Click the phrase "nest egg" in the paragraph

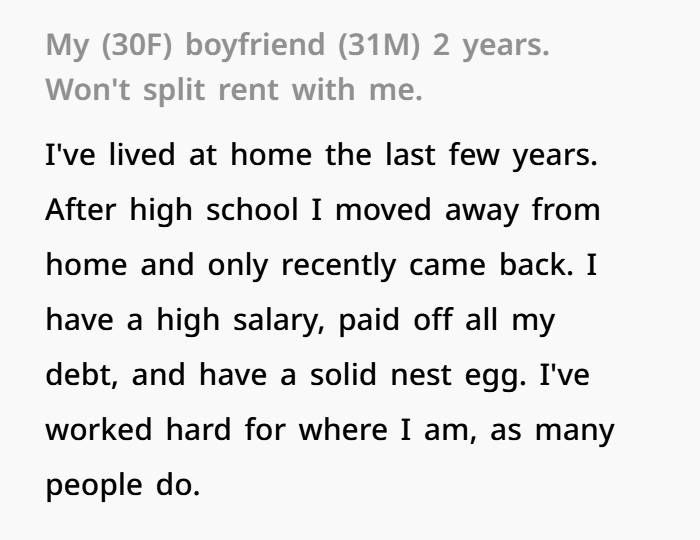click(456, 376)
